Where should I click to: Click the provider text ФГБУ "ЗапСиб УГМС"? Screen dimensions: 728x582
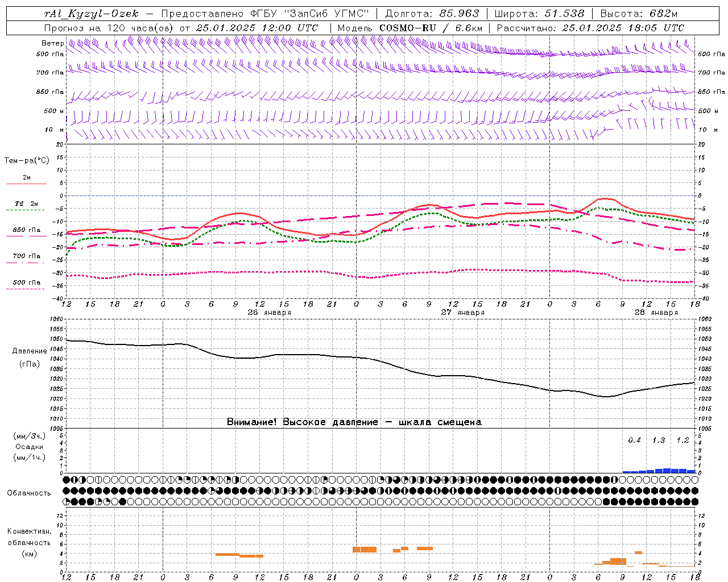(309, 14)
